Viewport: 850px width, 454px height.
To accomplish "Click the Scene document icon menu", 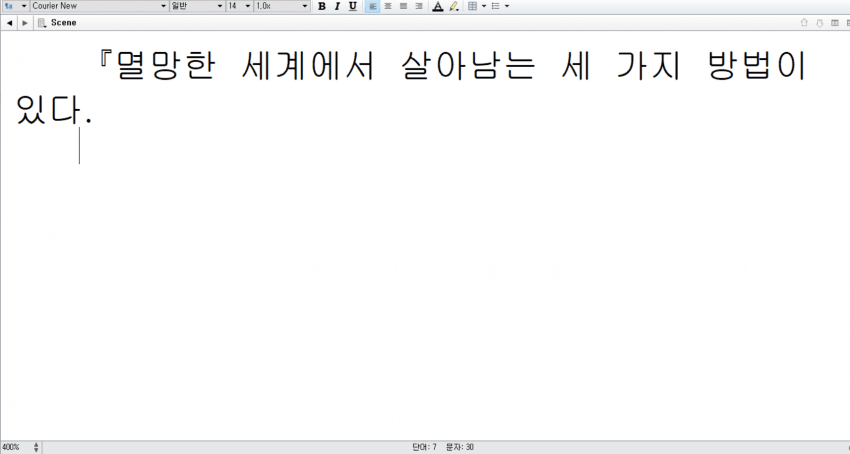I will pyautogui.click(x=42, y=23).
